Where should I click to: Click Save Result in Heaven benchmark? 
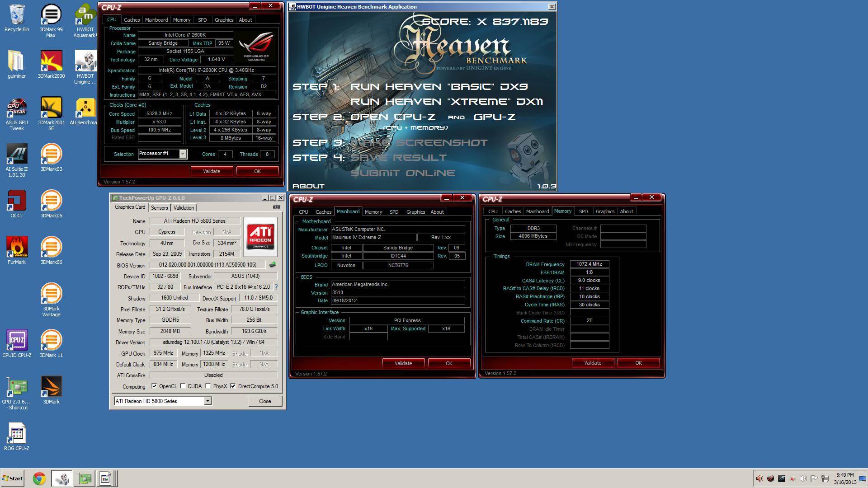point(399,158)
